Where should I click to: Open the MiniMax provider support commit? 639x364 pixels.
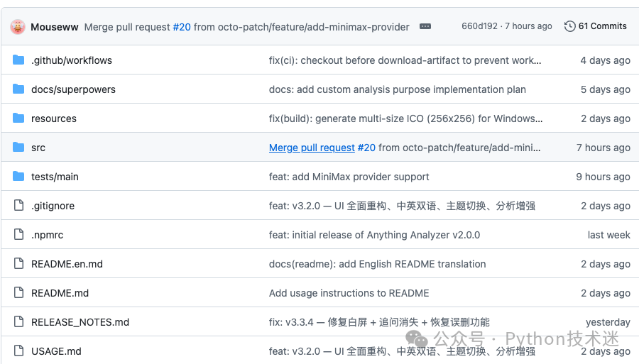click(349, 177)
